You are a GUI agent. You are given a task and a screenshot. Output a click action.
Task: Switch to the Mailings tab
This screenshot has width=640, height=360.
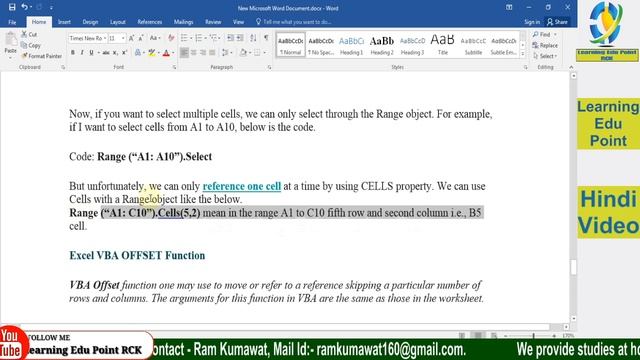pos(183,22)
